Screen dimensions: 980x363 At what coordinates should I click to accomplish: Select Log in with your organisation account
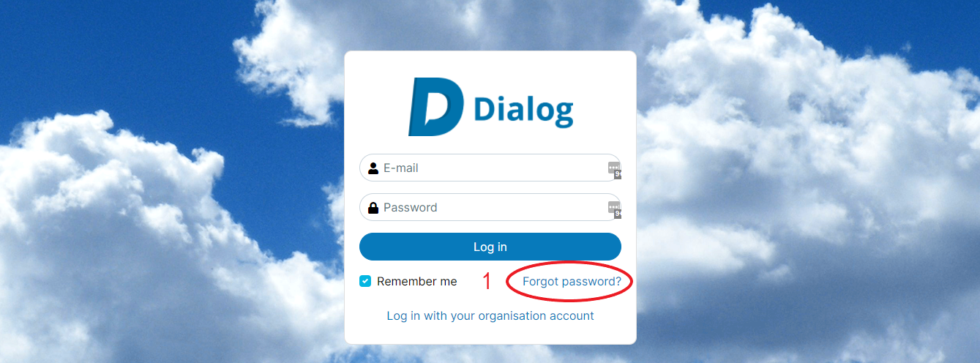[x=490, y=316]
